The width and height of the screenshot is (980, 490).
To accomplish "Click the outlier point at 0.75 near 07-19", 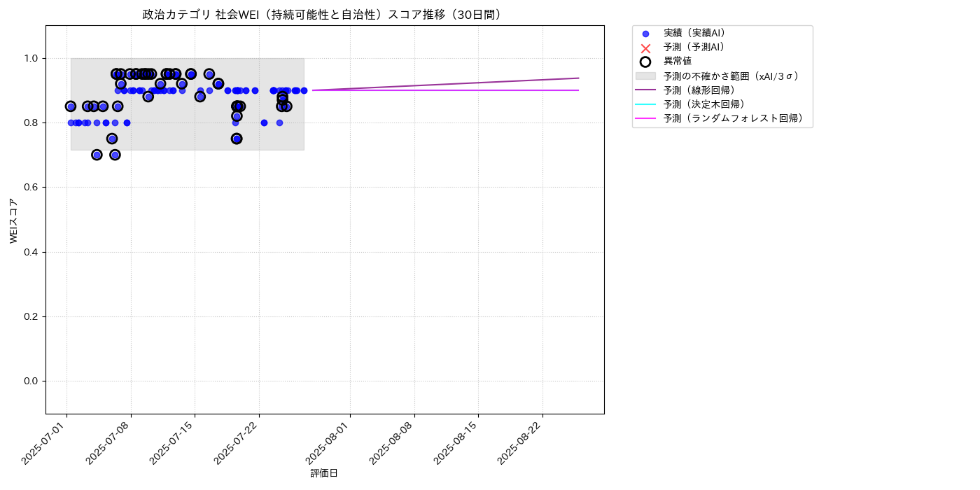I will (237, 139).
